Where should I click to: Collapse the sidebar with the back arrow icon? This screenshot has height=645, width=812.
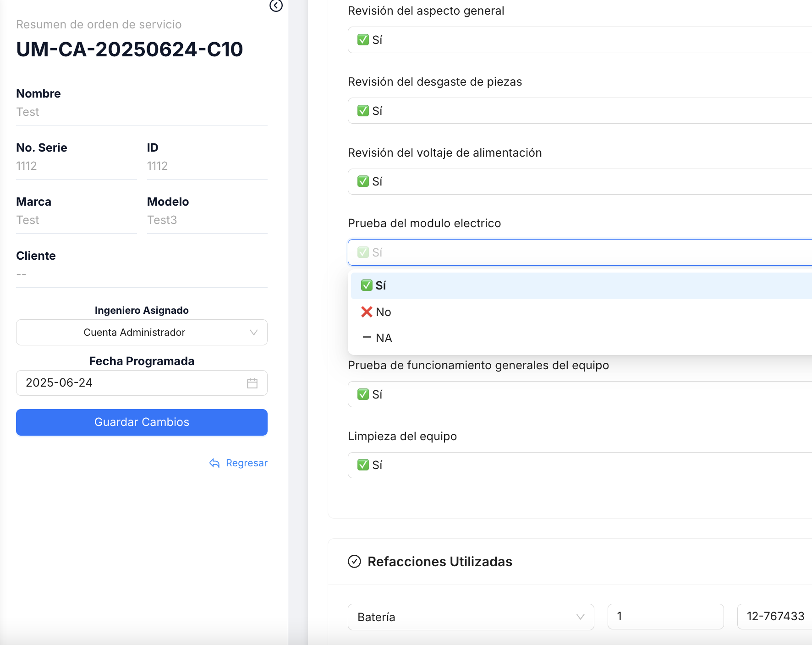[x=276, y=5]
